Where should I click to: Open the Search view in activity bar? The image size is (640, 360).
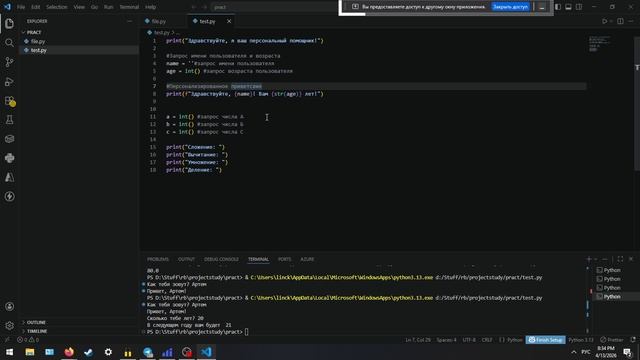point(9,42)
